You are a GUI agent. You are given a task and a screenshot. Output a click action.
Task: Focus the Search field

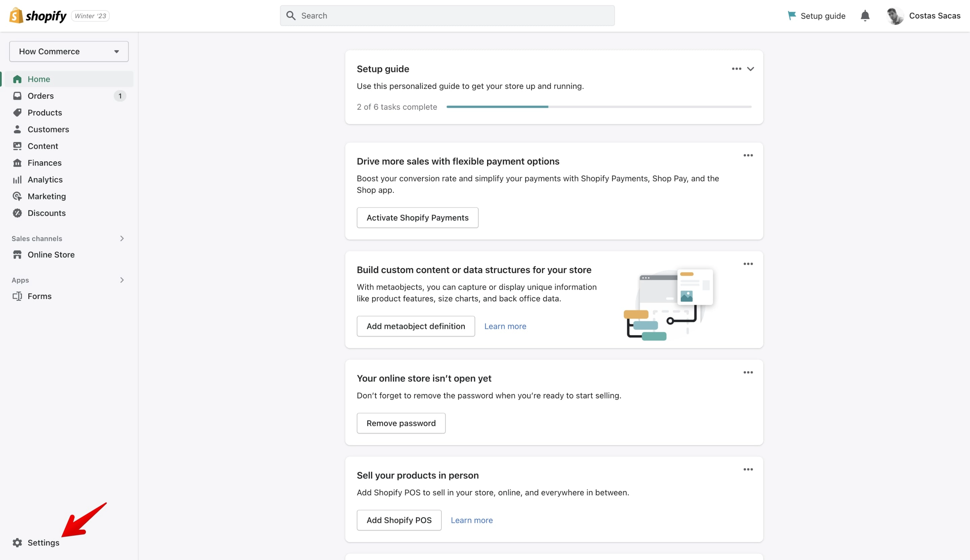tap(447, 16)
